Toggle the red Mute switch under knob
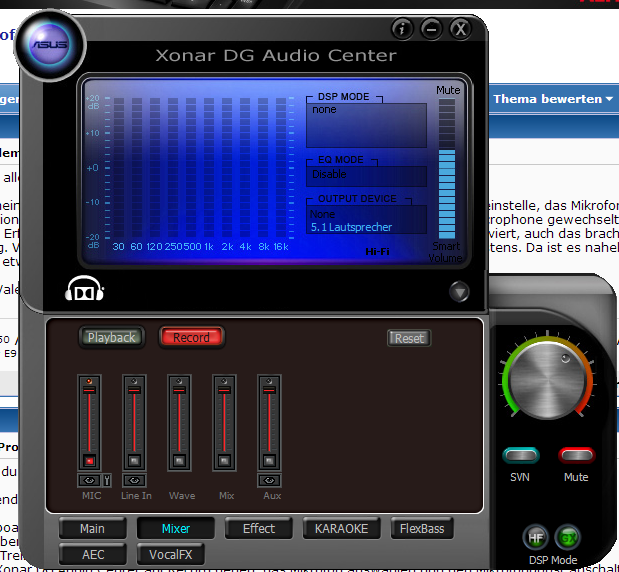 pyautogui.click(x=577, y=456)
